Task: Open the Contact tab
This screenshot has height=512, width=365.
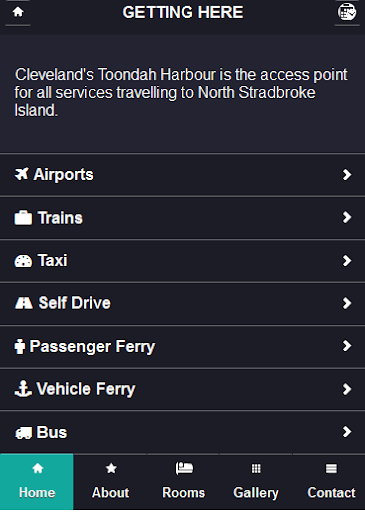Action: click(329, 482)
